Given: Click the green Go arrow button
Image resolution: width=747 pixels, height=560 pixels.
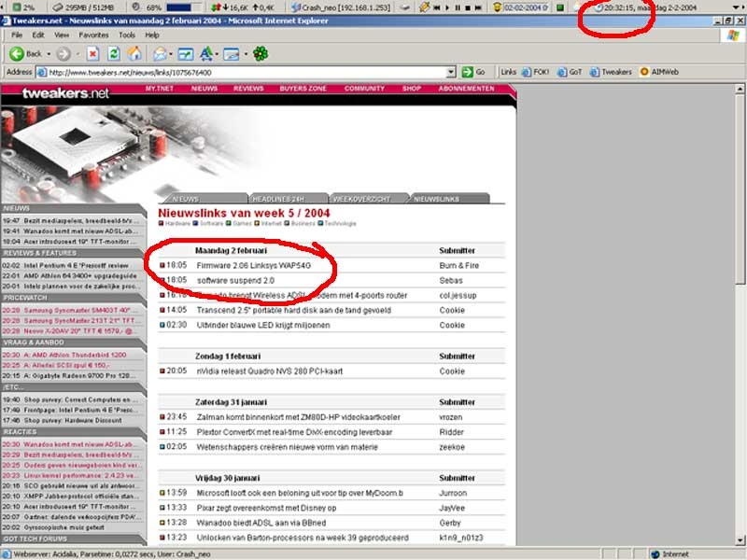Looking at the screenshot, I should (x=468, y=72).
